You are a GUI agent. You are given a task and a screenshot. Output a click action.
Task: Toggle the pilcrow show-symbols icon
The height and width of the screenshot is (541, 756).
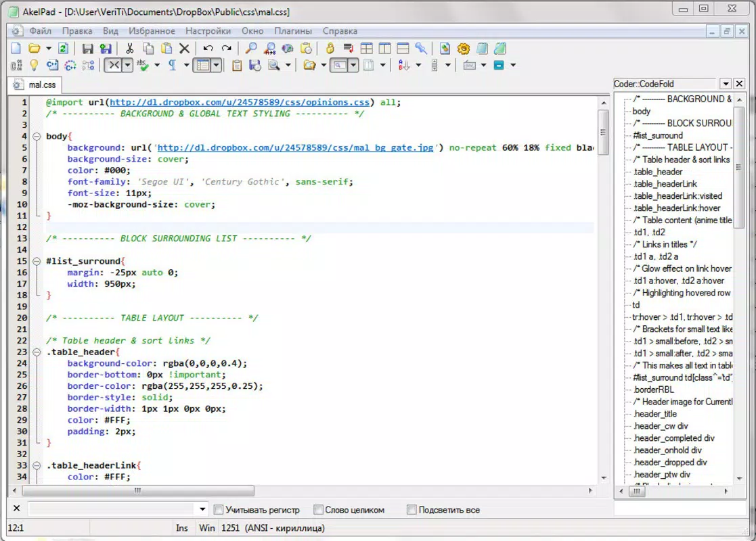pyautogui.click(x=172, y=65)
